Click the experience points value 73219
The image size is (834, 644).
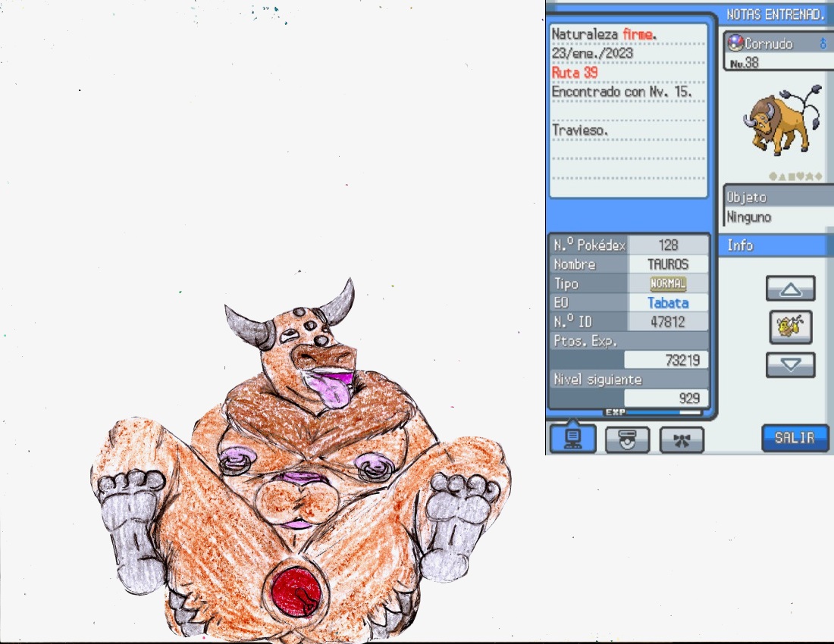(x=682, y=360)
